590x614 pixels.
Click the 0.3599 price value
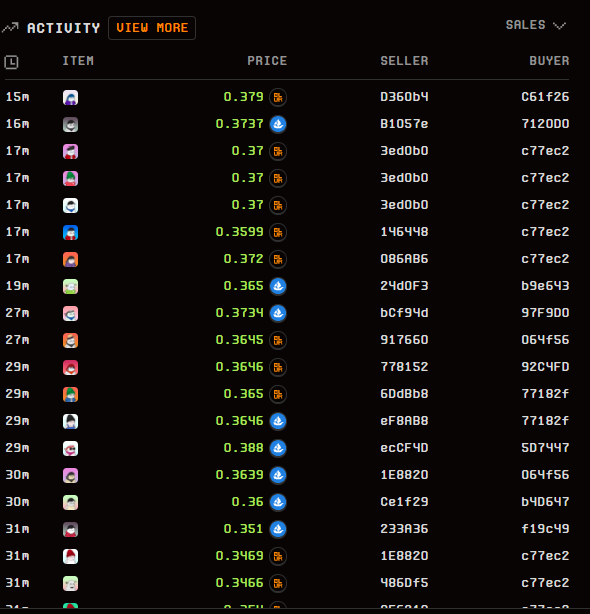[239, 232]
